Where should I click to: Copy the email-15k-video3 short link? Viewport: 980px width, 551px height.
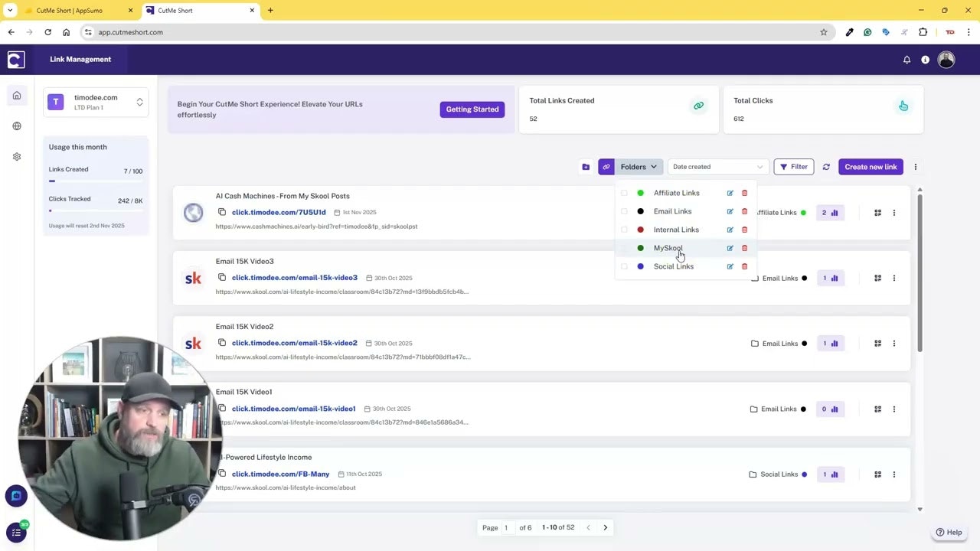[x=222, y=277]
